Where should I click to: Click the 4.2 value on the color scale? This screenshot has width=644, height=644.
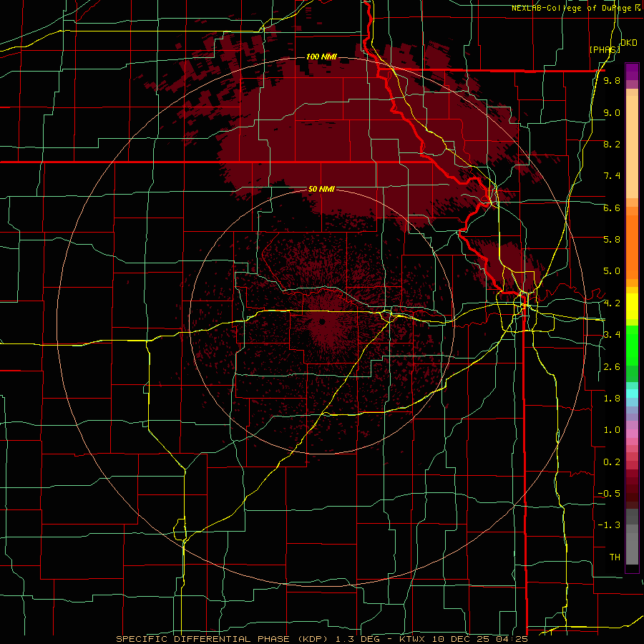point(612,303)
